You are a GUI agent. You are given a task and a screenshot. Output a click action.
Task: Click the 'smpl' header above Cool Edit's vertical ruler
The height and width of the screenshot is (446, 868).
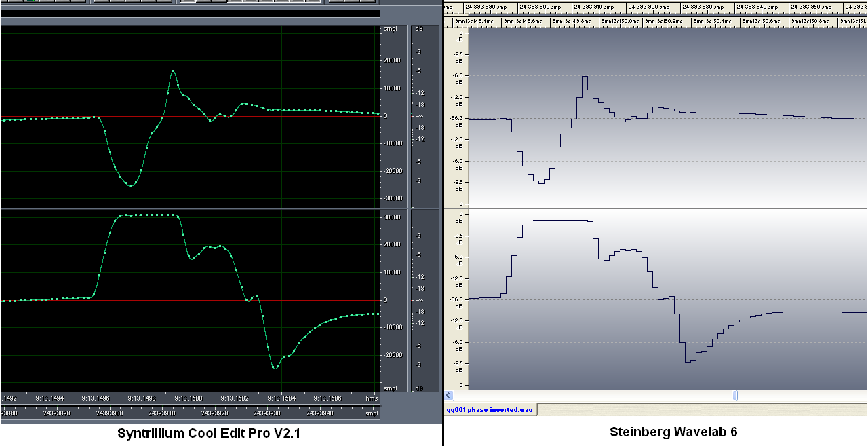coord(390,29)
